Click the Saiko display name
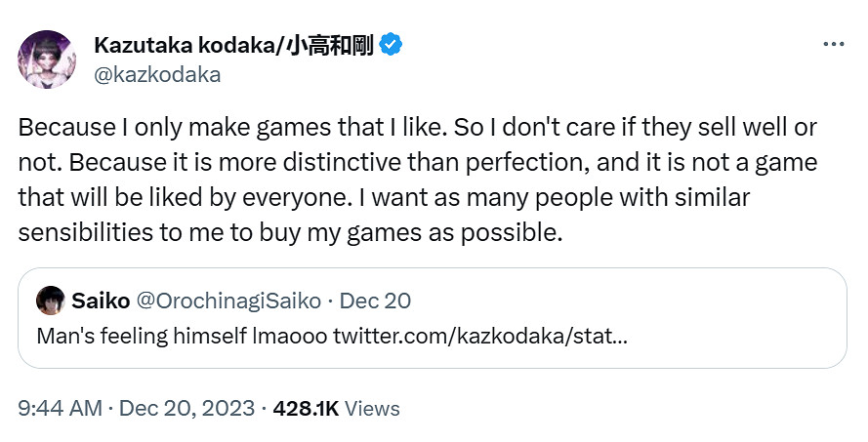868x442 pixels. click(x=96, y=301)
